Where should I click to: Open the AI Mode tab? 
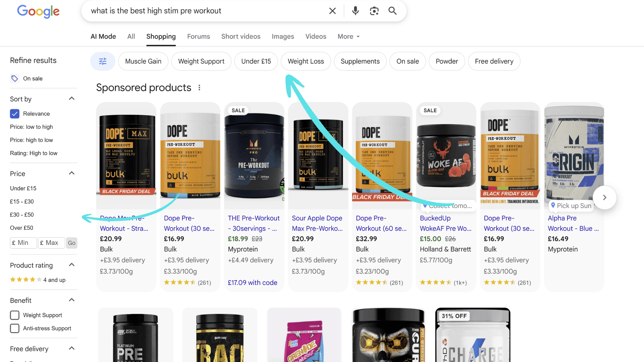coord(103,36)
